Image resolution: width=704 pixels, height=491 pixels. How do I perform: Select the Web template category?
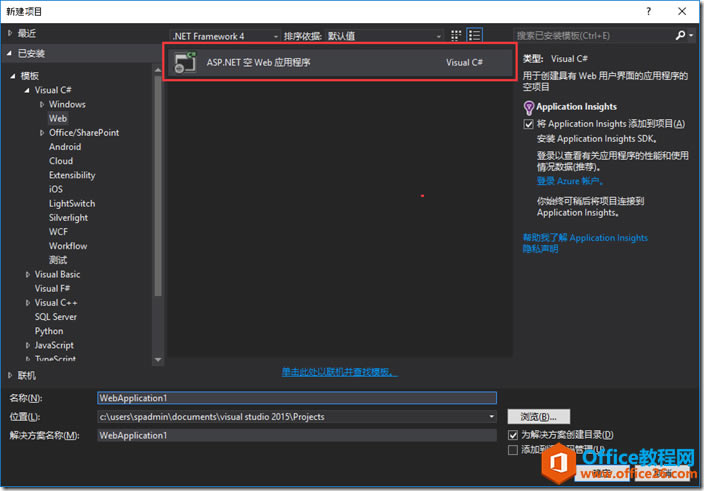[x=58, y=118]
